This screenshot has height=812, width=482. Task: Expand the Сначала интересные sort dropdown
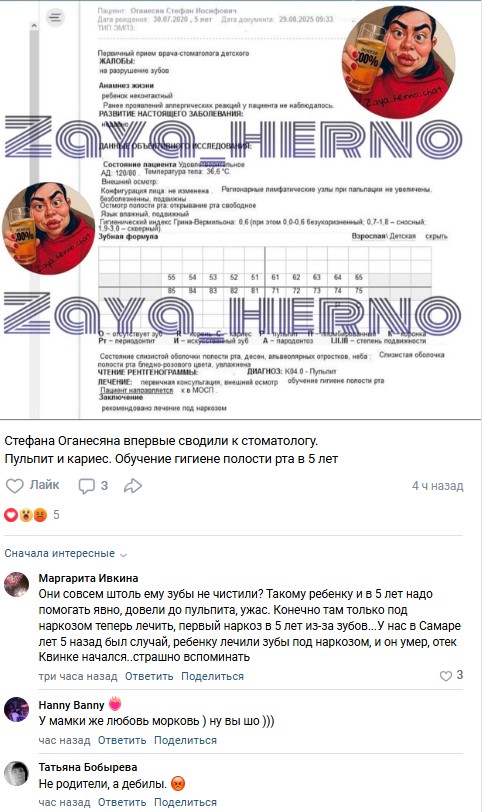[65, 554]
